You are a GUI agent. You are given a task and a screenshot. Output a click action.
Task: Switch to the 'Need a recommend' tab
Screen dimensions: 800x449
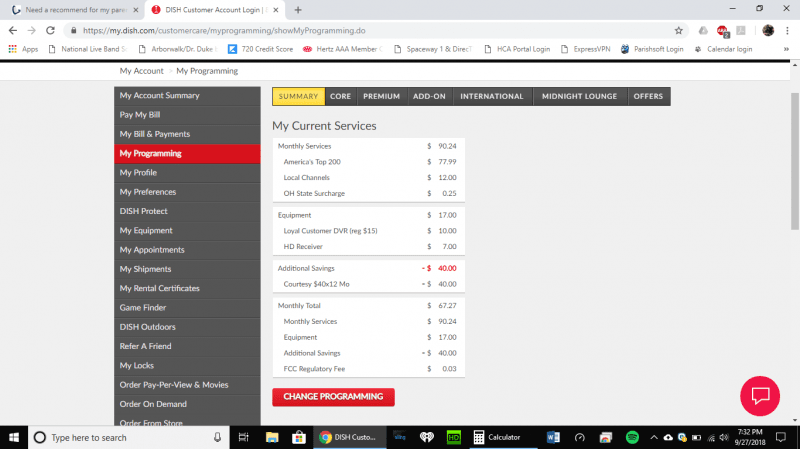(x=76, y=10)
